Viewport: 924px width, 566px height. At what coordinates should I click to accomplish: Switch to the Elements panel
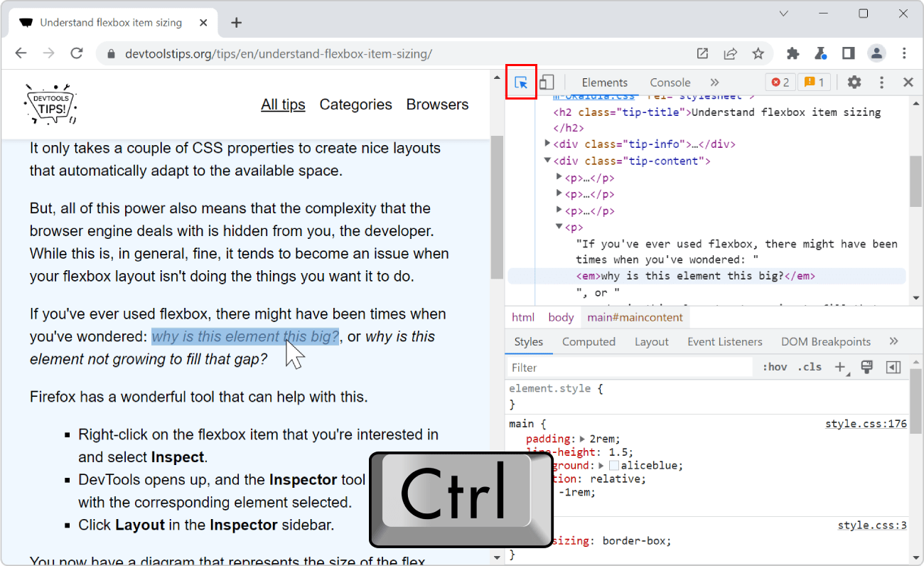click(x=605, y=82)
